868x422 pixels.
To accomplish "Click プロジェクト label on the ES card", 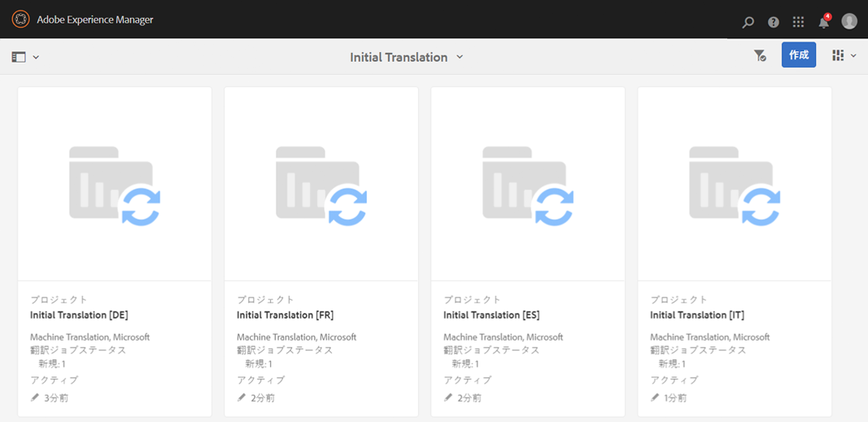I will pos(472,300).
